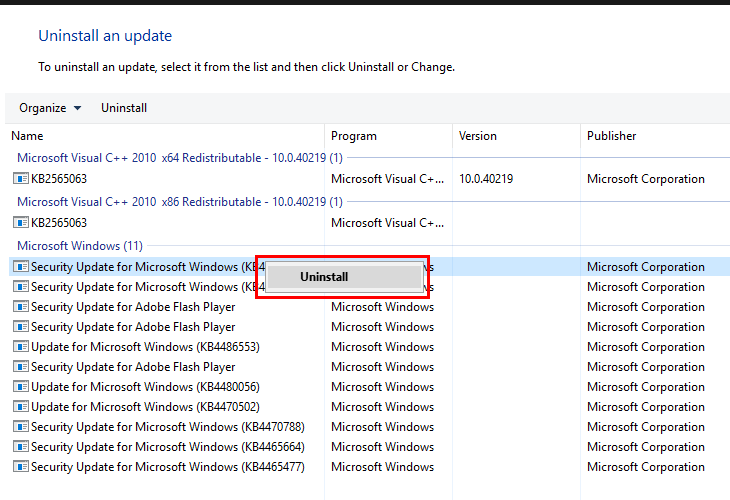Click the Microsoft Windows program cell for KB4486553
Image resolution: width=730 pixels, height=500 pixels.
click(382, 347)
